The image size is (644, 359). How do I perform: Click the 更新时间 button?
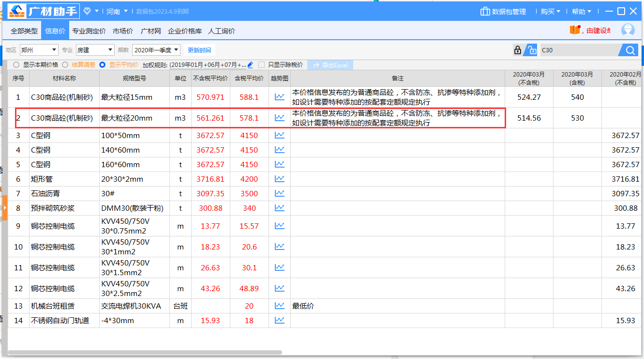[199, 50]
